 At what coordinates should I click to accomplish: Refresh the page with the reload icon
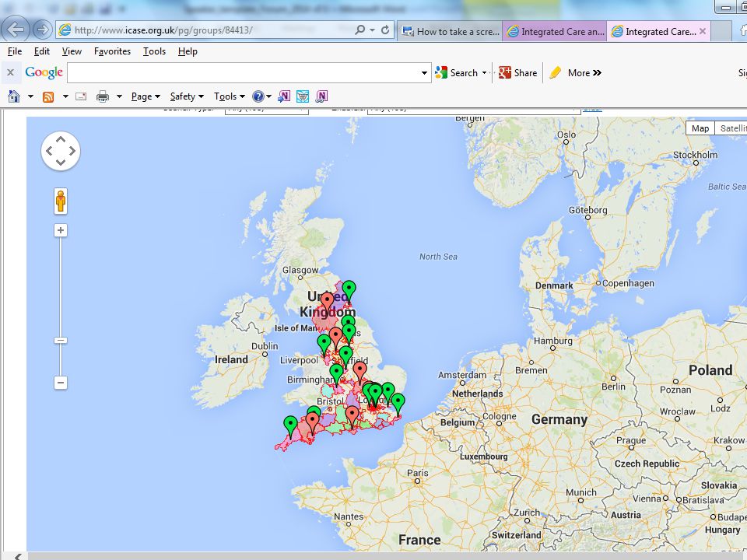point(385,30)
